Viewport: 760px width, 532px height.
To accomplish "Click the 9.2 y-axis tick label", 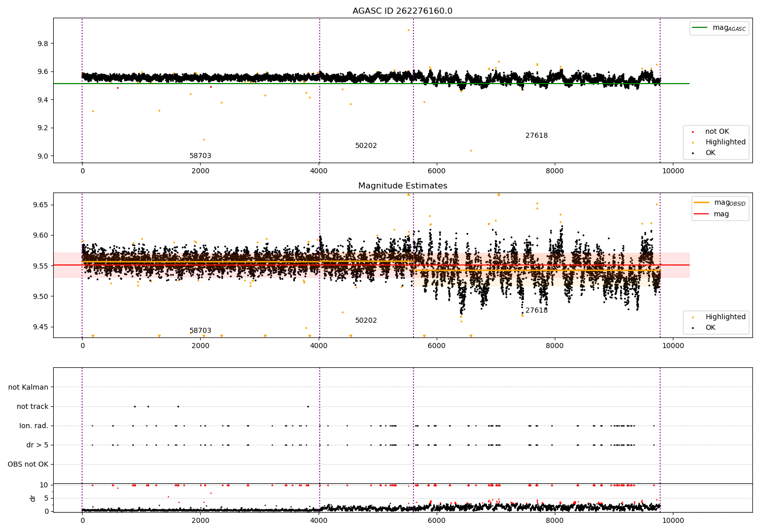I will pos(43,128).
